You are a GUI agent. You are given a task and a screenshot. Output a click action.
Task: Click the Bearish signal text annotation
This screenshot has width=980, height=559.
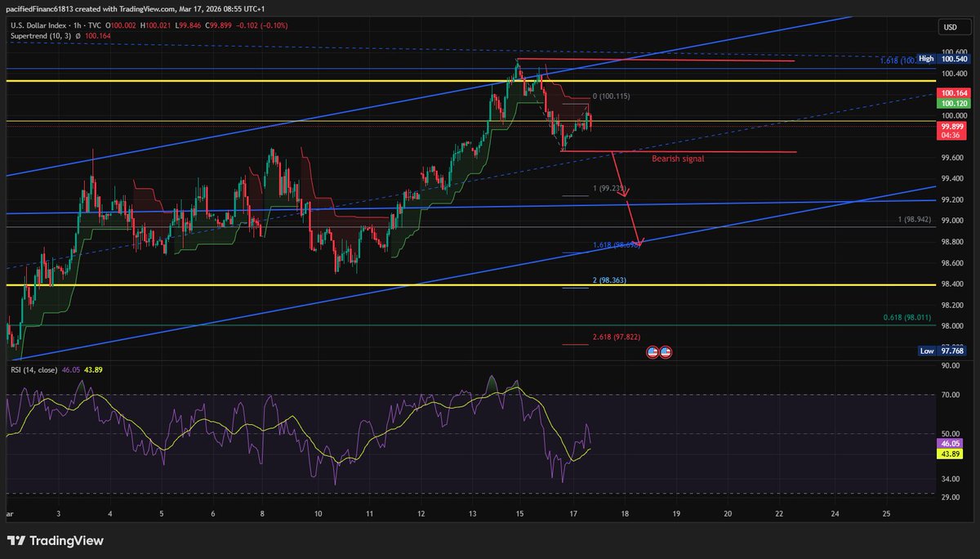(677, 159)
